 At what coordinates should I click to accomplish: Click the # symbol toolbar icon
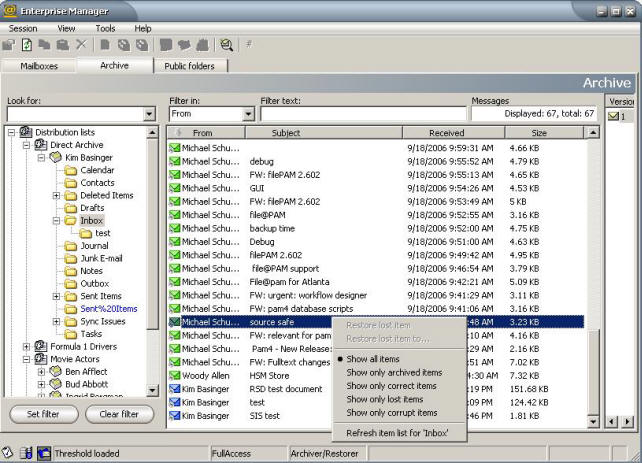pyautogui.click(x=249, y=44)
